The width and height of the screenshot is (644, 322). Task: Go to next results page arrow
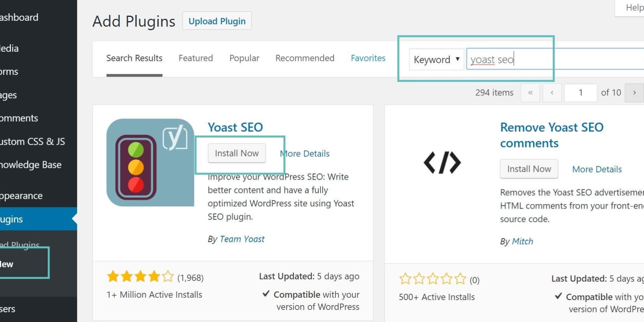(634, 93)
